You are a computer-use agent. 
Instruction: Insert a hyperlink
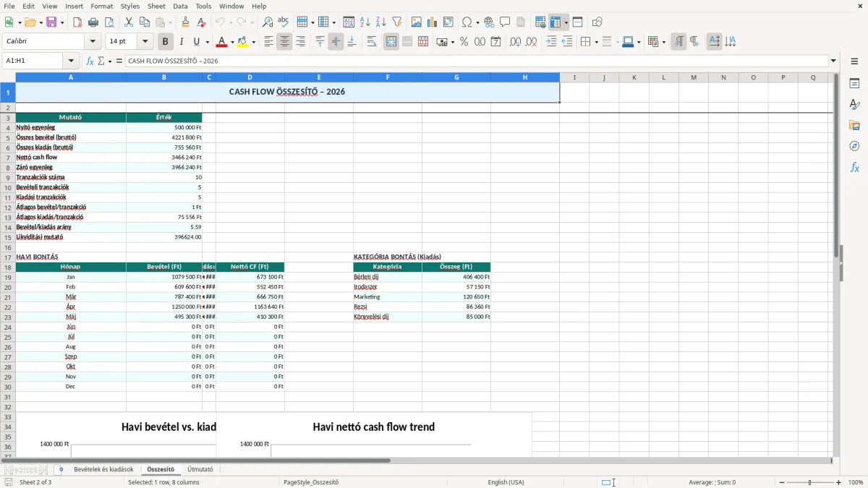489,22
